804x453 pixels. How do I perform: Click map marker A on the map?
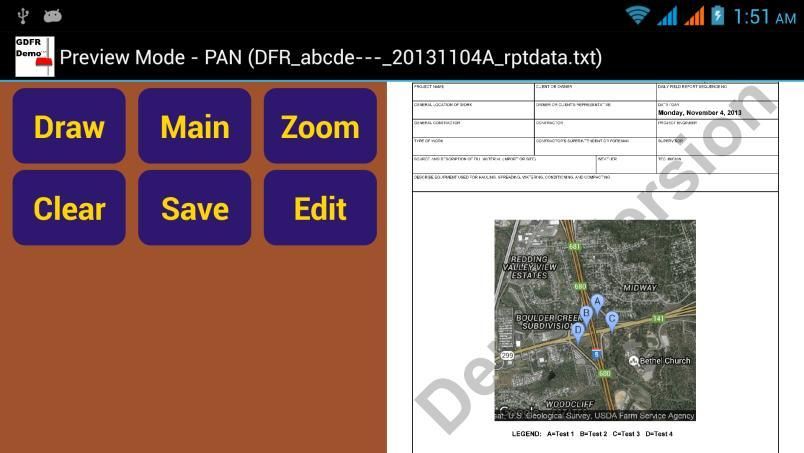coord(597,302)
